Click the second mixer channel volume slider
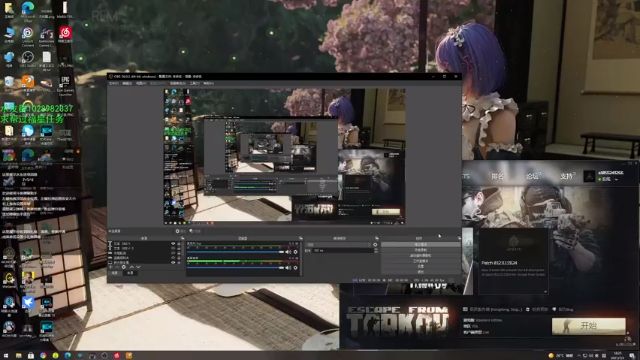640x360 pixels. [x=236, y=268]
